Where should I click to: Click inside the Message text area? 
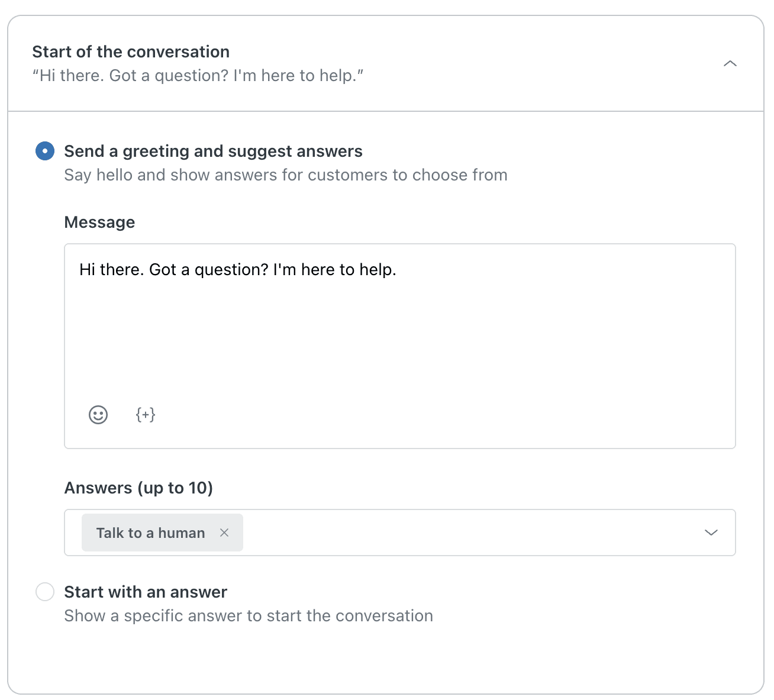coord(399,325)
